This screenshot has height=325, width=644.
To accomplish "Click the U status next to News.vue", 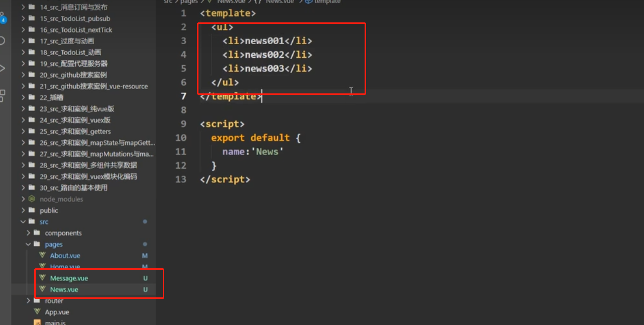I will click(x=145, y=290).
